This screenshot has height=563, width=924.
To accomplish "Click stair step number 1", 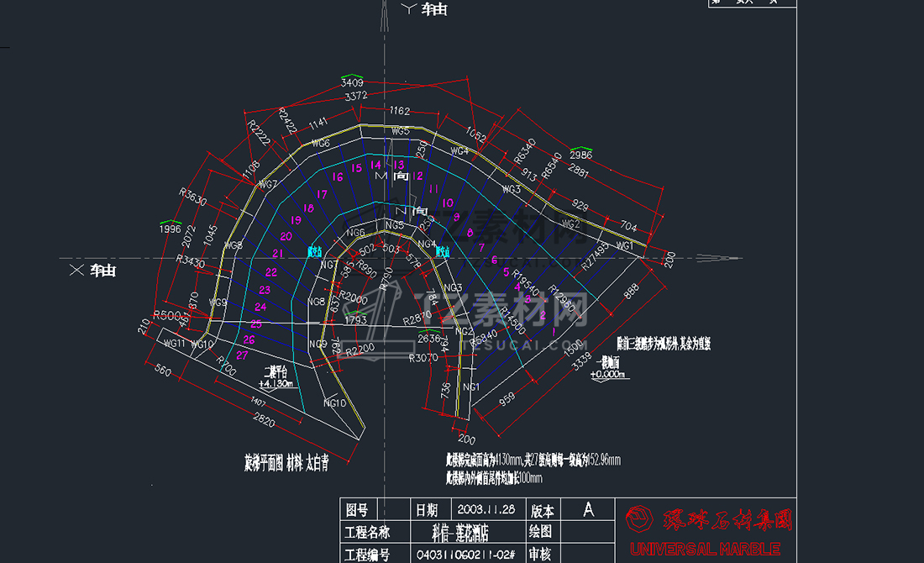I will 553,332.
